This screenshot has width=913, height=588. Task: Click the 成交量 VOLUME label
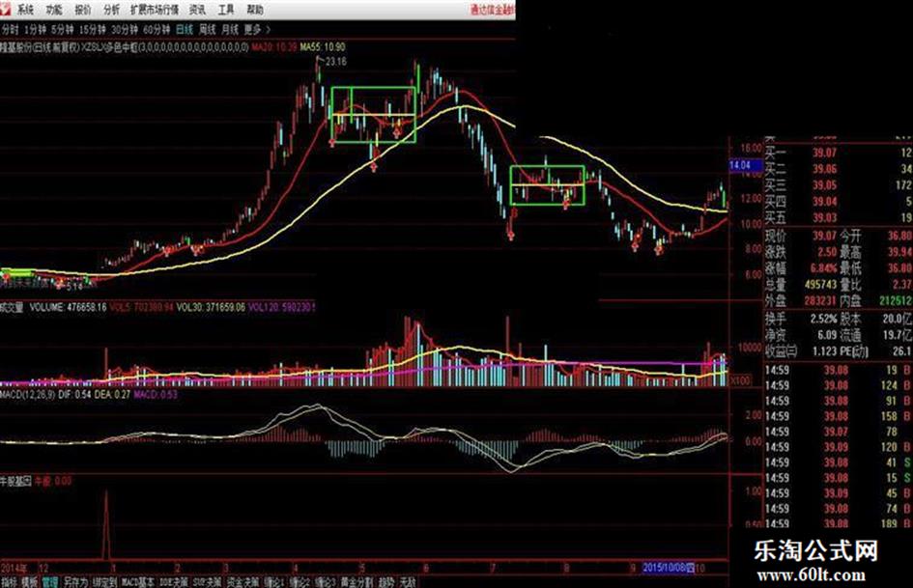[53, 307]
